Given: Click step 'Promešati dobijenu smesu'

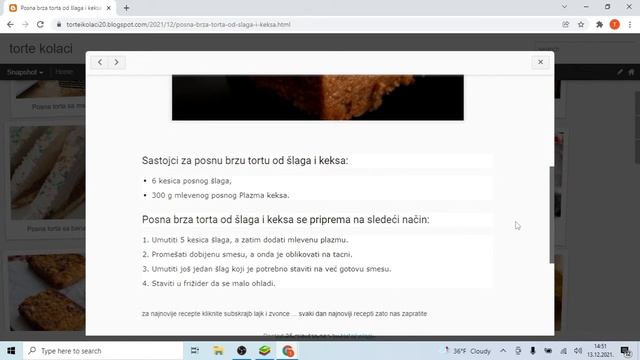Looking at the screenshot, I should pos(252,254).
